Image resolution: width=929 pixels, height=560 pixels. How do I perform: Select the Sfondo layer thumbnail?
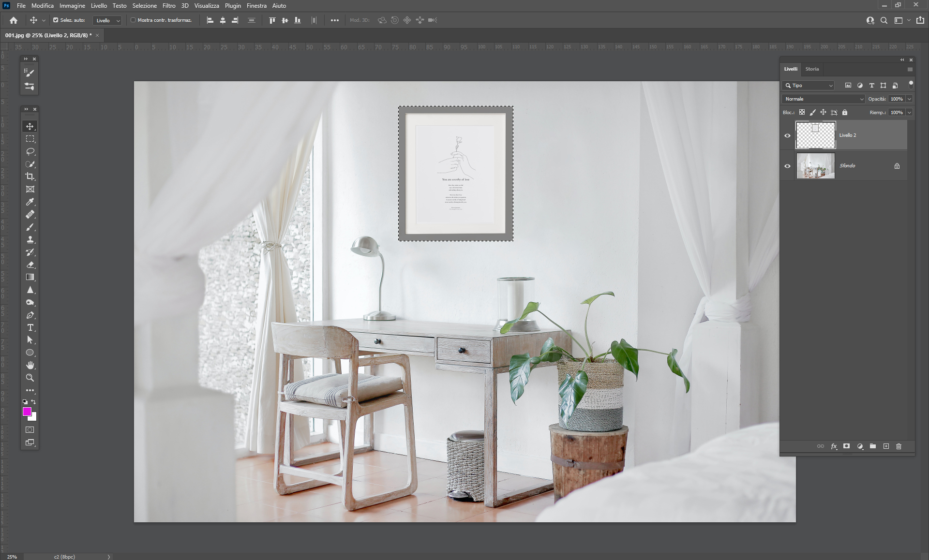tap(815, 166)
